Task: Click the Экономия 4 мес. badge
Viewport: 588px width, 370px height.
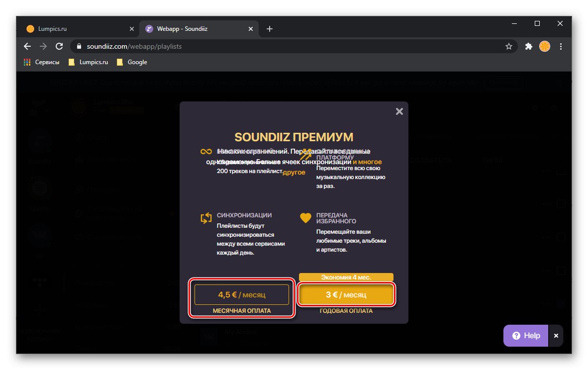Action: [346, 277]
